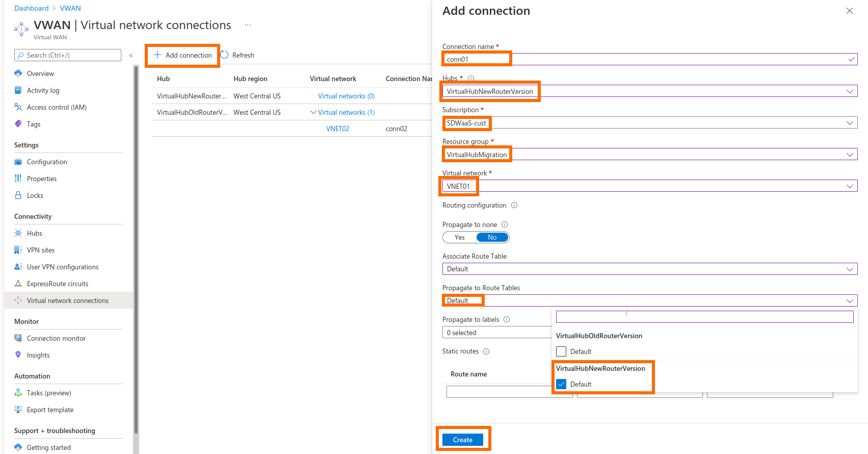
Task: Click the Tags icon in sidebar
Action: [x=18, y=124]
